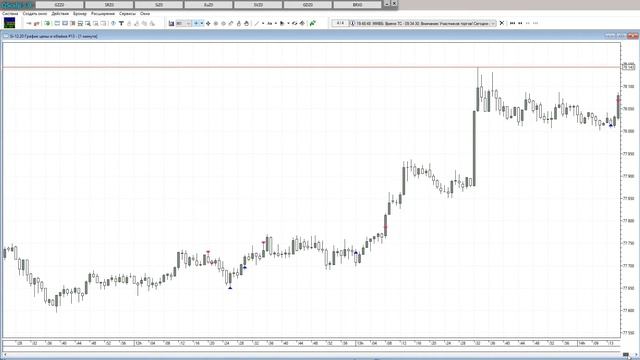Expand the text tool dropdown arrow
640x360 pixels.
pyautogui.click(x=276, y=24)
